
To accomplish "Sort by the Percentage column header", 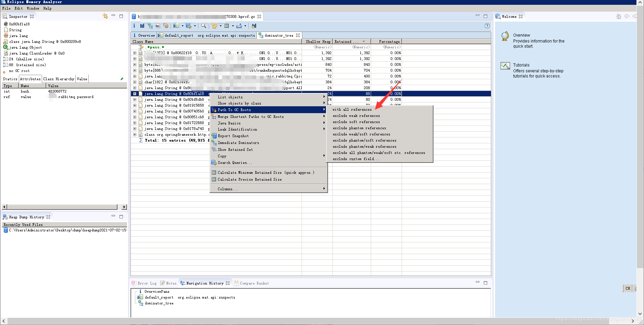I will 386,41.
